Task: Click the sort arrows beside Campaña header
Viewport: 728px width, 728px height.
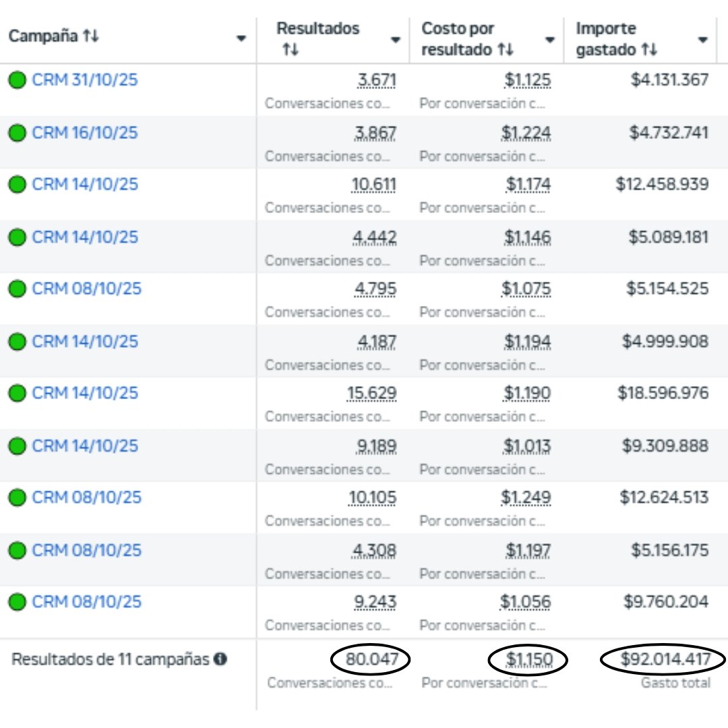Action: point(90,37)
